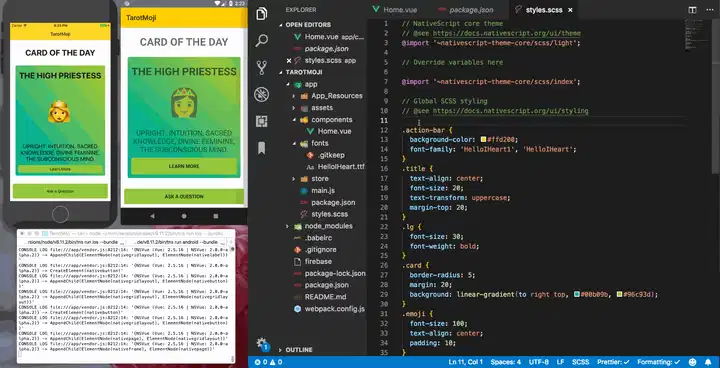Open the Search view in activity bar

point(262,40)
